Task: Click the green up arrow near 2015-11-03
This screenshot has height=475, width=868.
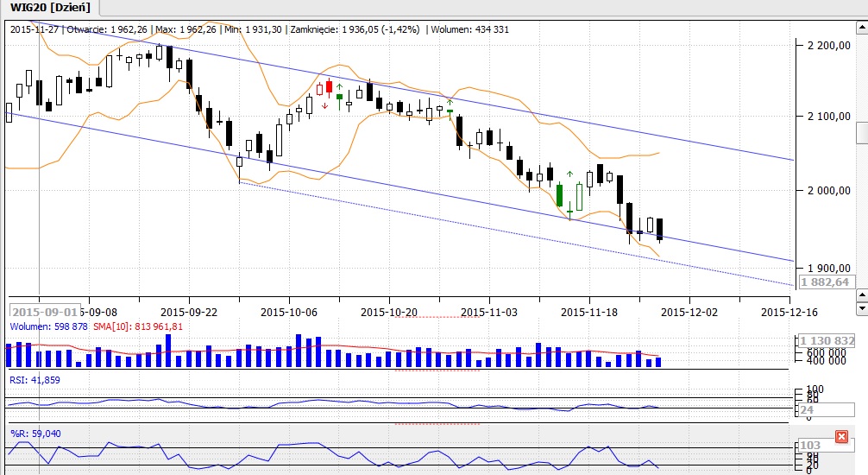Action: point(450,103)
